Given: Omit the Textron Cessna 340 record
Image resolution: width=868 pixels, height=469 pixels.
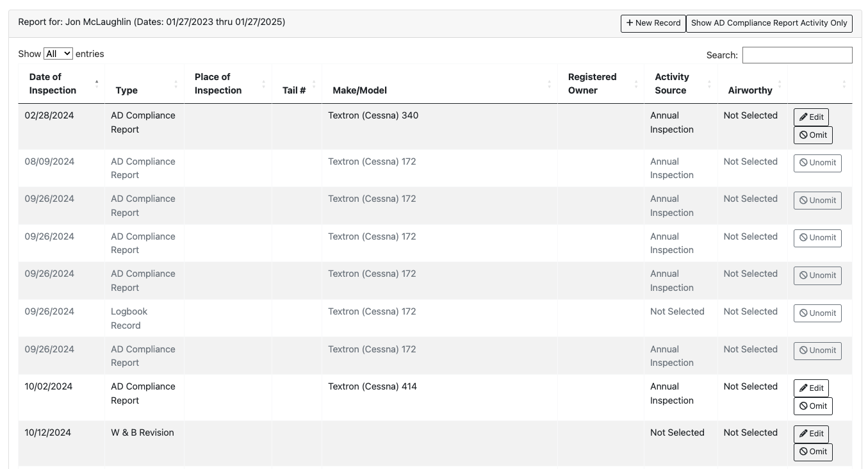Looking at the screenshot, I should coord(812,135).
